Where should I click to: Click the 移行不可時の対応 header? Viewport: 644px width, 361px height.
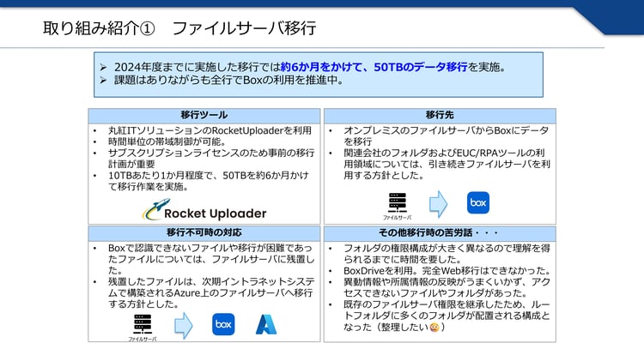[x=204, y=232]
